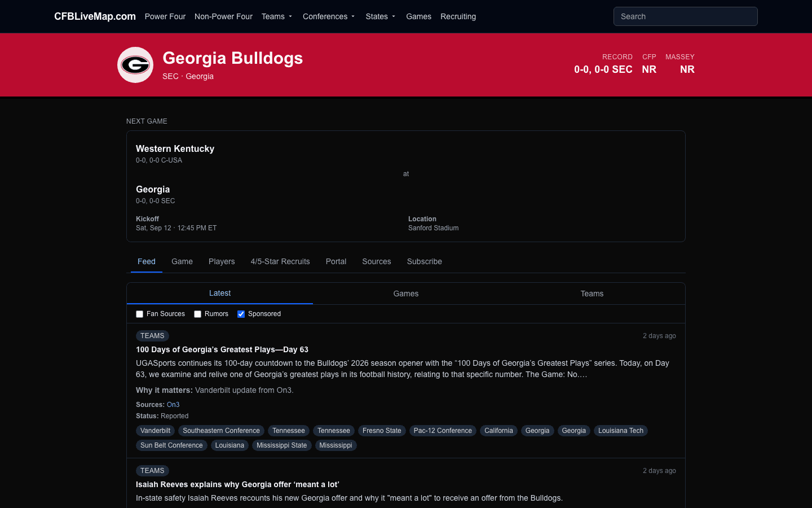Select the Games feed sub-tab
812x508 pixels.
406,294
